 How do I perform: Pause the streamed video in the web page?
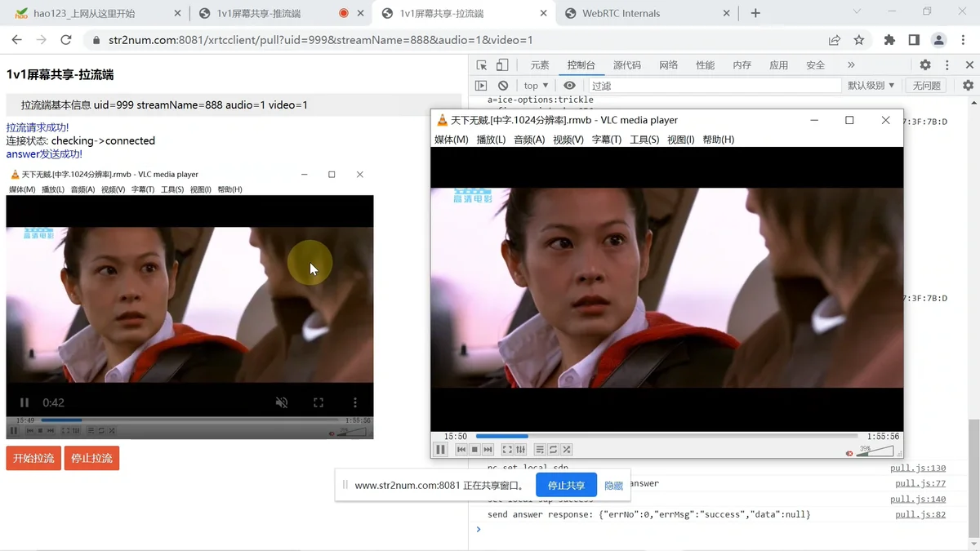click(24, 402)
